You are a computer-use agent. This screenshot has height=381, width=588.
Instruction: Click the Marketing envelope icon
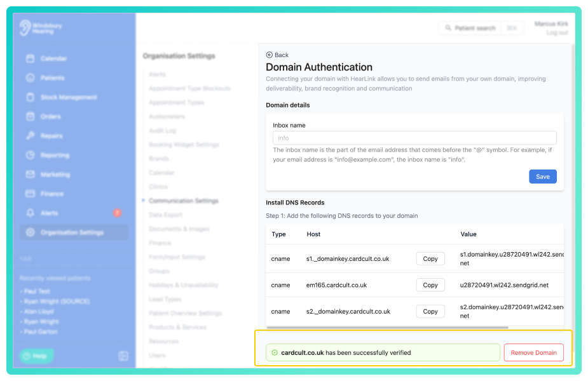[31, 174]
